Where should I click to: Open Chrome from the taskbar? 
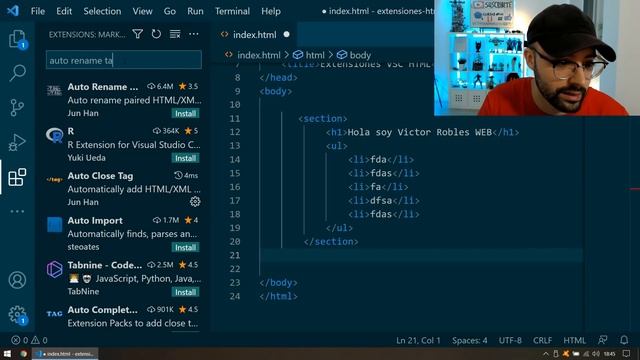(24, 354)
